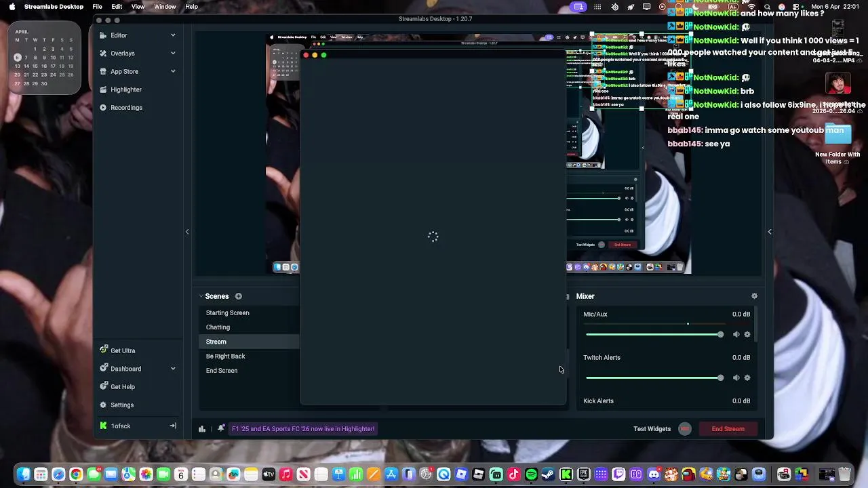Viewport: 868px width, 488px height.
Task: Open performance stats bar-chart icon
Action: (202, 428)
